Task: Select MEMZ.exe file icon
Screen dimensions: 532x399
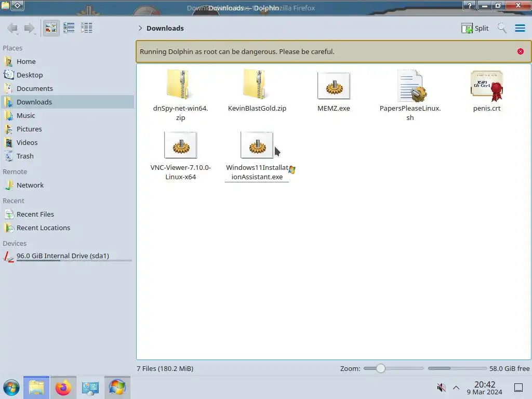Action: pos(334,86)
